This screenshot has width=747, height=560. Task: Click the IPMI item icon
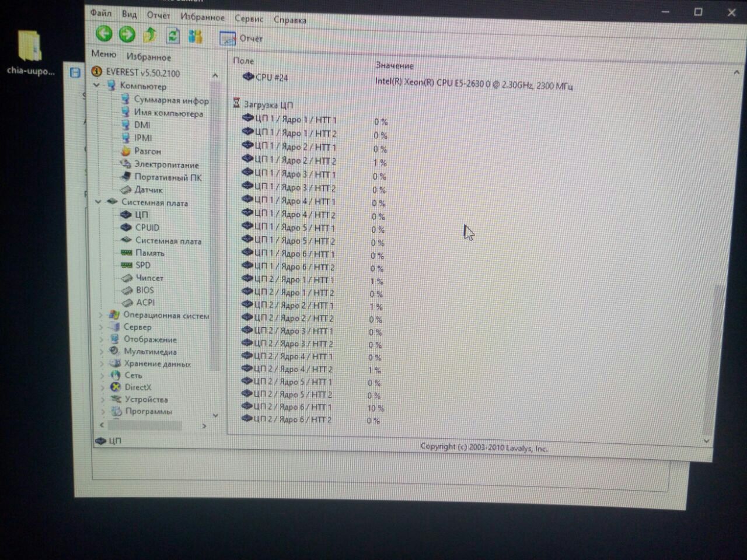[x=125, y=138]
